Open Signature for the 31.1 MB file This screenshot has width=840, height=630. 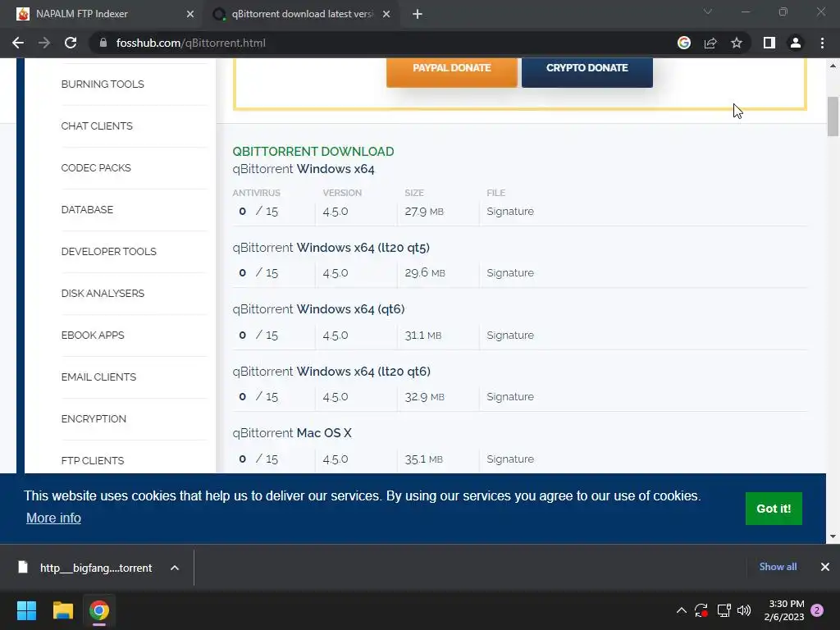click(x=510, y=335)
